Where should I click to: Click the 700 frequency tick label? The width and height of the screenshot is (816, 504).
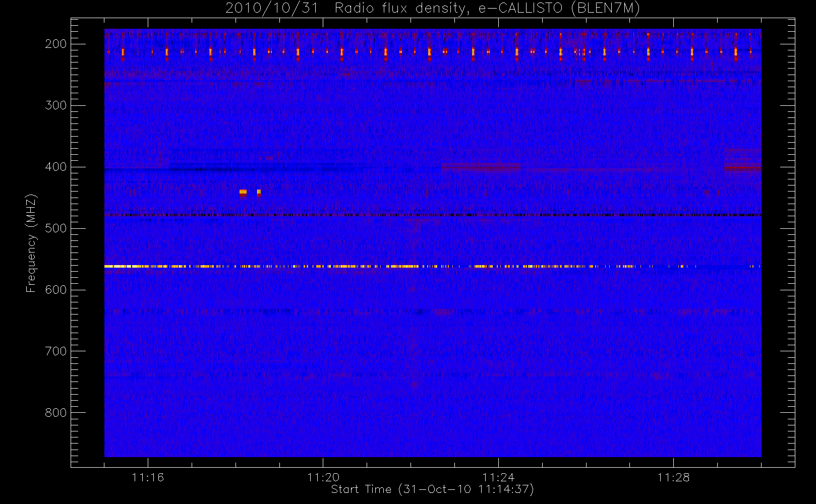pos(56,351)
